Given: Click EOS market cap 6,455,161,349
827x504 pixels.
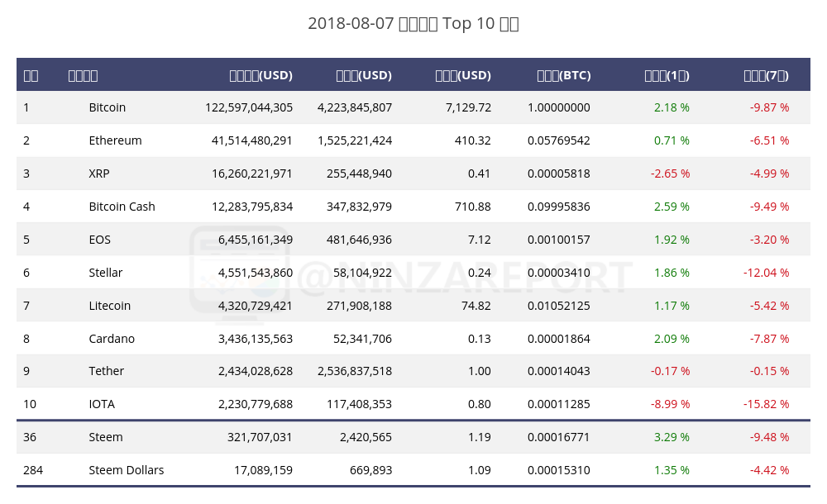Looking at the screenshot, I should pyautogui.click(x=256, y=240).
